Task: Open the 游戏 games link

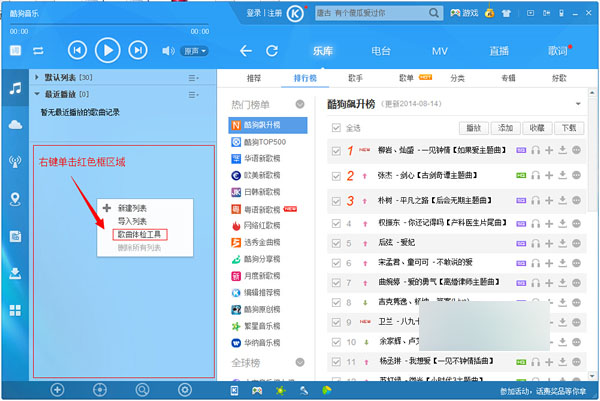Action: (x=464, y=13)
